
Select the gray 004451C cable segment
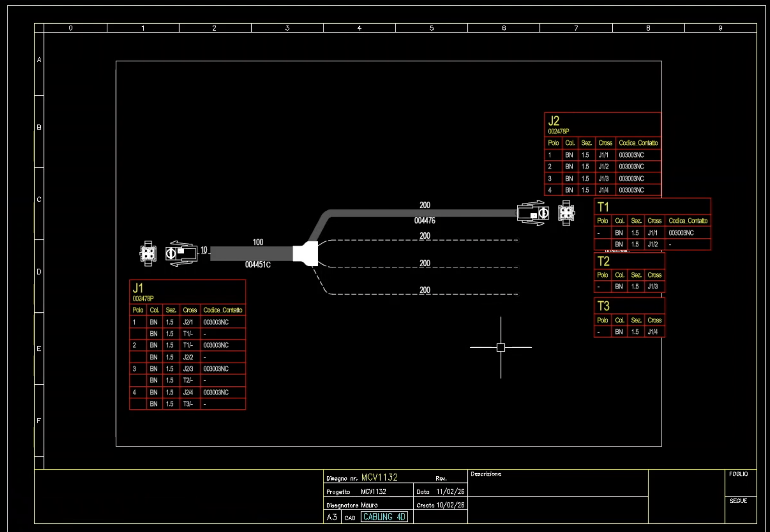251,253
